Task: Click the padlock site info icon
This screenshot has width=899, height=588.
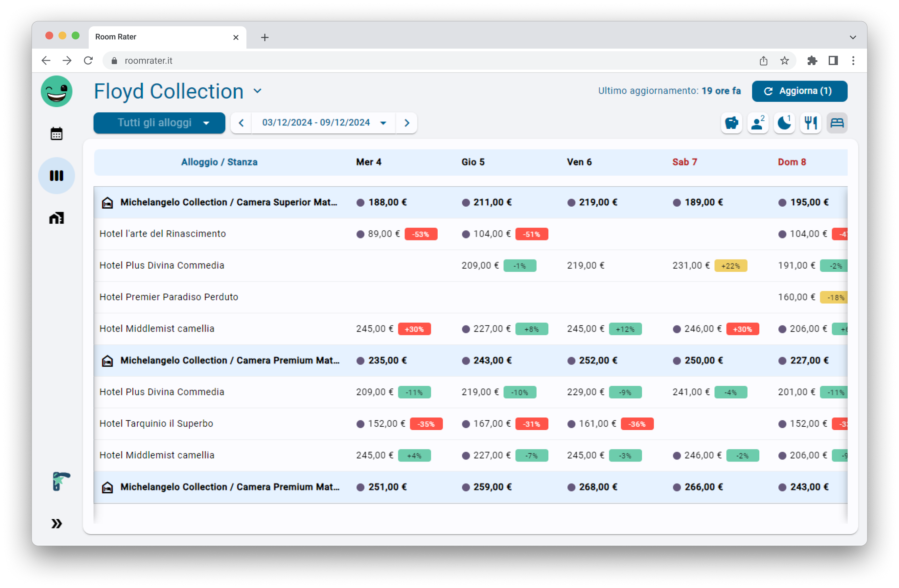Action: click(114, 61)
